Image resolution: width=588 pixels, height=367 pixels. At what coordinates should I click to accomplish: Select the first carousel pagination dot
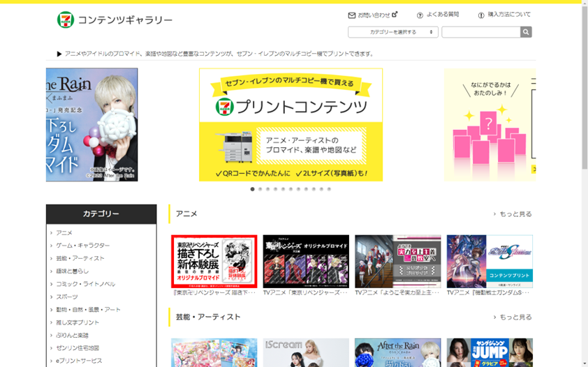pyautogui.click(x=253, y=189)
